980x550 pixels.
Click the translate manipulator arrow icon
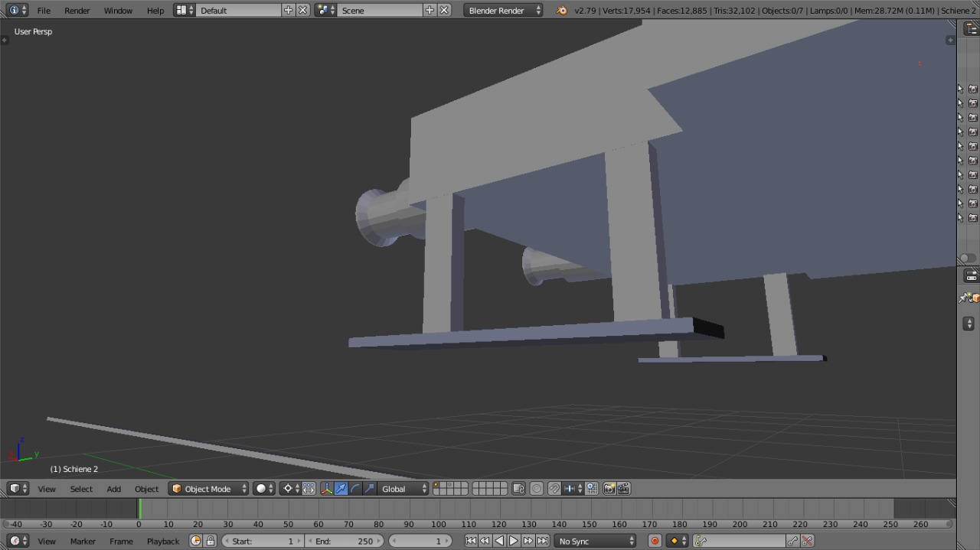341,489
